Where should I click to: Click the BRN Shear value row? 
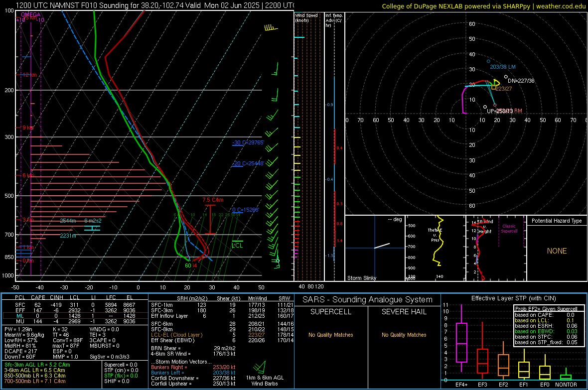(193, 348)
